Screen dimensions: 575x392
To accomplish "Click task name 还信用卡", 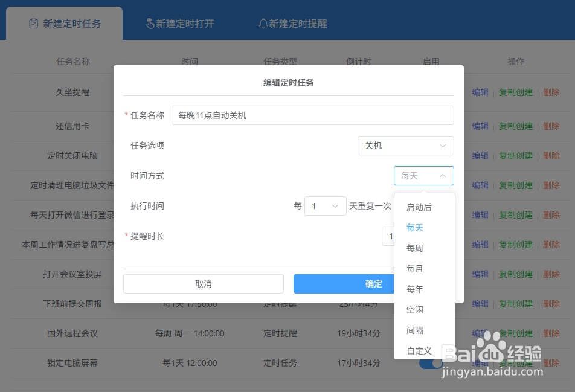I will click(x=72, y=126).
